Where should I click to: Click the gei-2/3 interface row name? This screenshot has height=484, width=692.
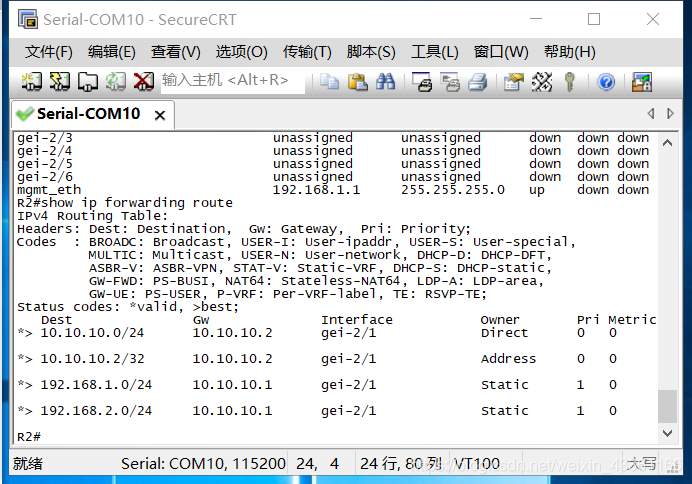[x=45, y=138]
